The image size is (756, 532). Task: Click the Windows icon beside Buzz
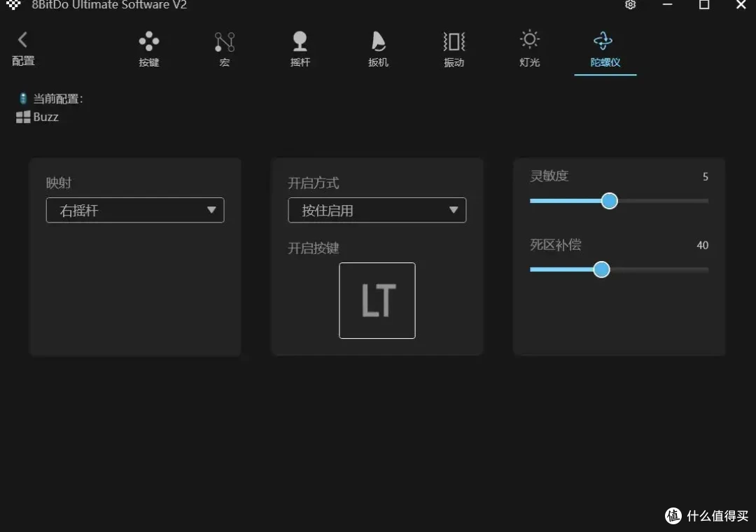coord(23,117)
